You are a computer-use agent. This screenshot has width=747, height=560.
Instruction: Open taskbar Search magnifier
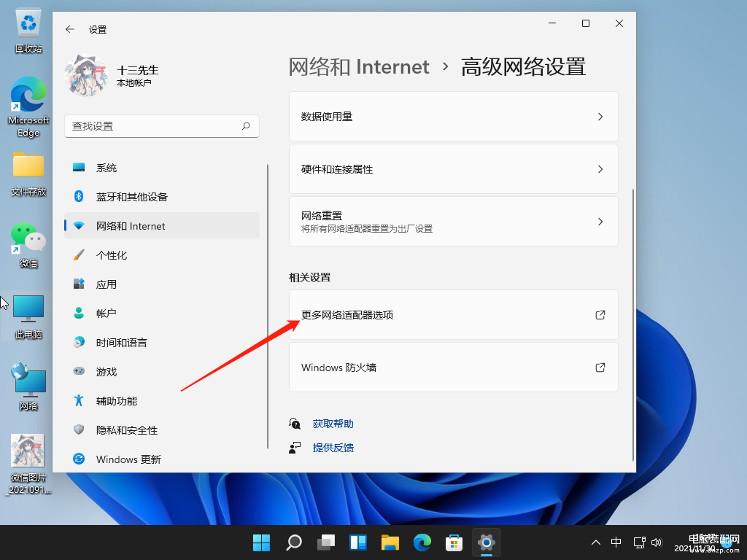coord(293,542)
